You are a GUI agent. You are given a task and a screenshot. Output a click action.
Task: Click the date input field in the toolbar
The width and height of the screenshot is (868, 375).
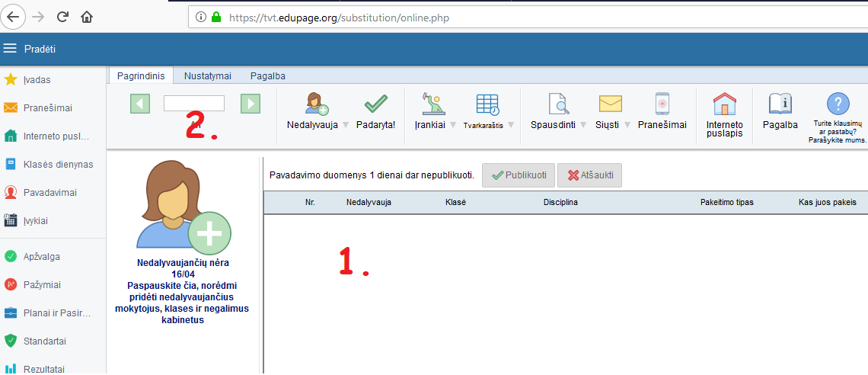(193, 103)
